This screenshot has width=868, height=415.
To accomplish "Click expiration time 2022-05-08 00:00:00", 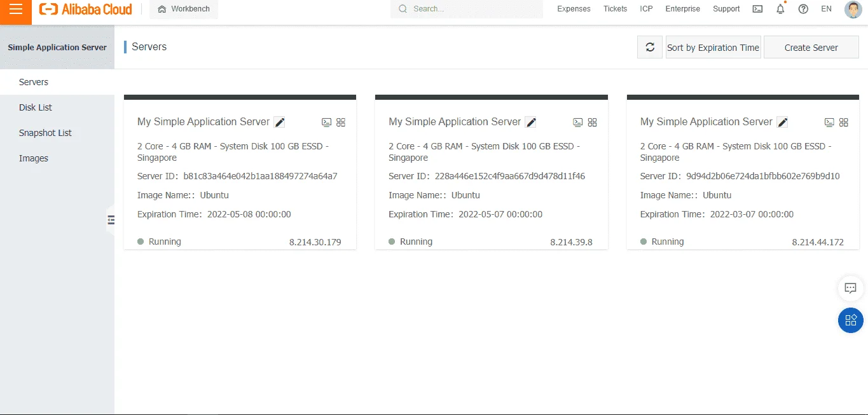I will [249, 214].
